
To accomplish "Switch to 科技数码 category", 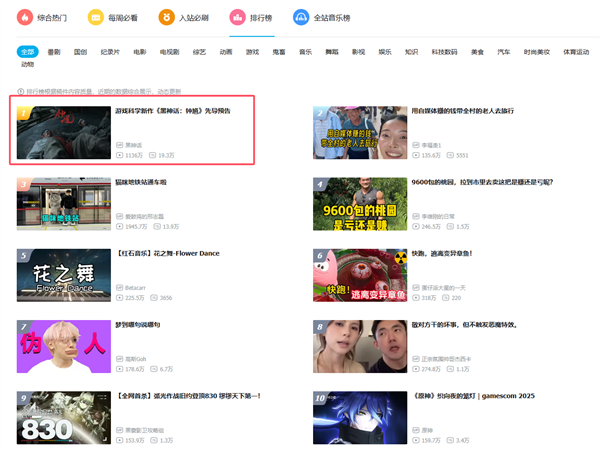I will point(444,52).
